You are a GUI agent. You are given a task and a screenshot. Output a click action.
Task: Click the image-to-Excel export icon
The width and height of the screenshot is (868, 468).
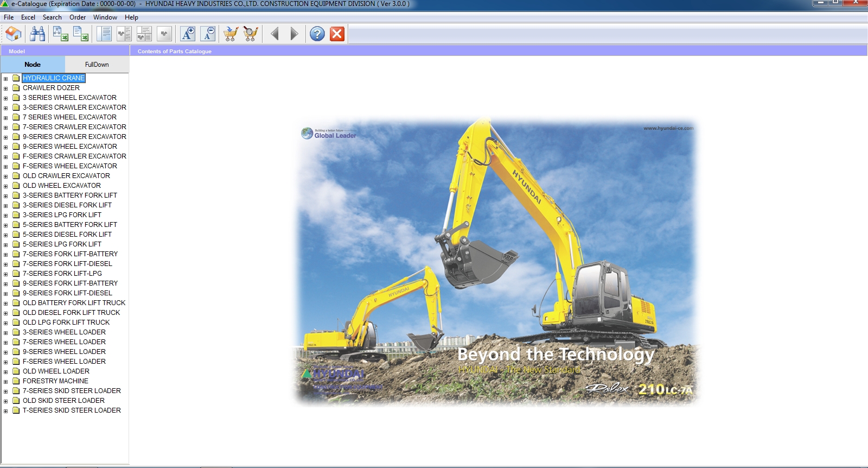(x=60, y=34)
